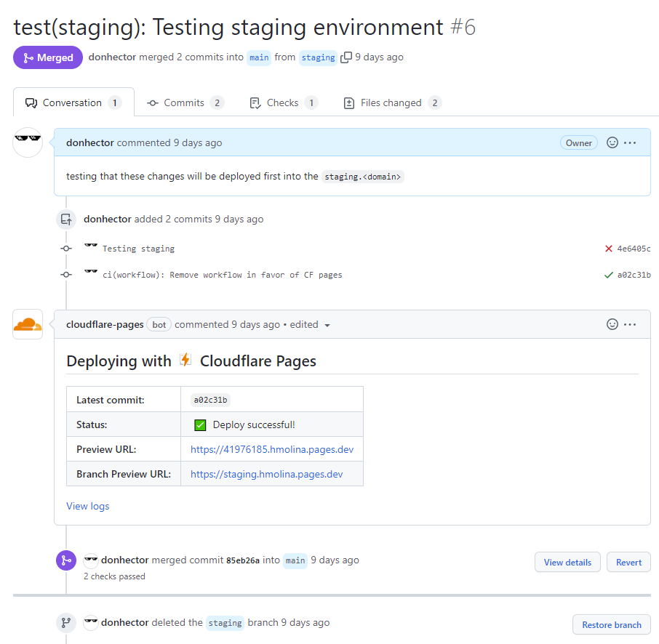
Task: Click the cloudflare-pages bot avatar
Action: point(27,324)
